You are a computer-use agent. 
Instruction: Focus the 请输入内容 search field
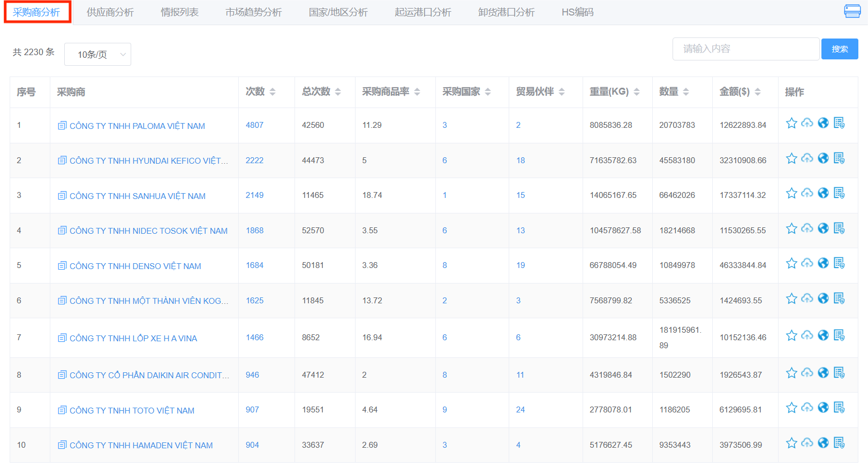click(746, 49)
